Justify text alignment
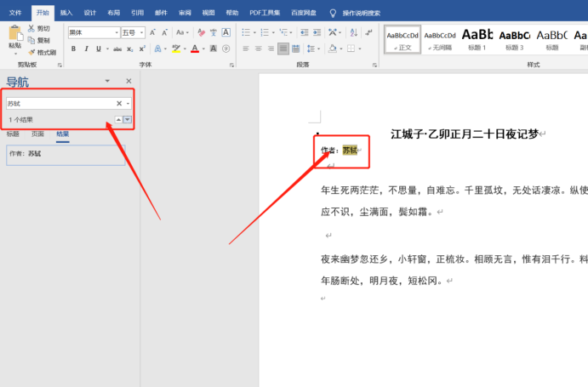The height and width of the screenshot is (387, 588). 283,48
